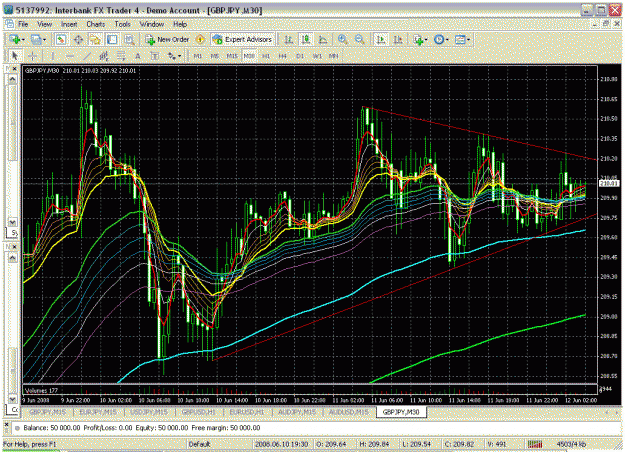Switch chart to Candlesticks type
The image size is (625, 452).
click(x=306, y=39)
